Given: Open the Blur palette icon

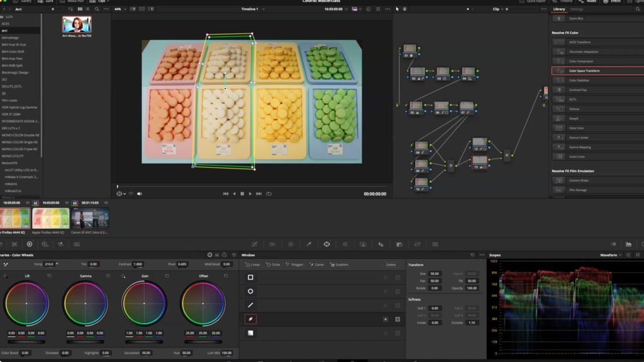Looking at the screenshot, I should point(381,244).
